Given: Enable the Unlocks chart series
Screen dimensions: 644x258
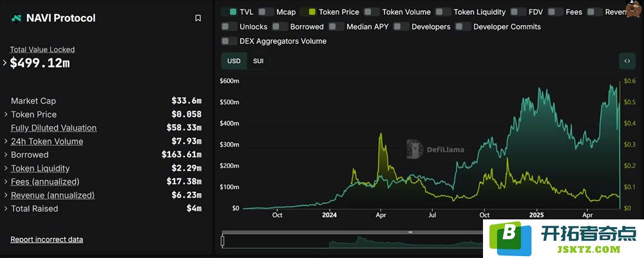Looking at the screenshot, I should (229, 26).
